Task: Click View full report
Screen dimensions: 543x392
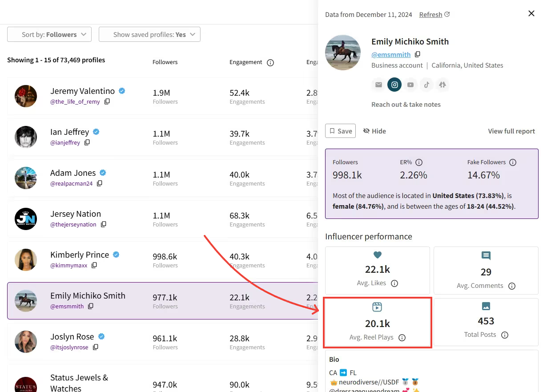Action: click(511, 131)
